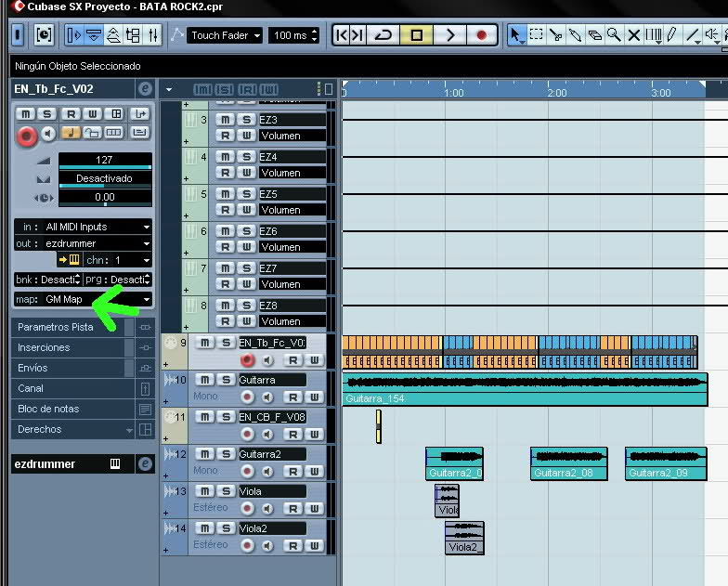Open the Bloc de notas section
Viewport: 728px width, 586px height.
pos(70,409)
